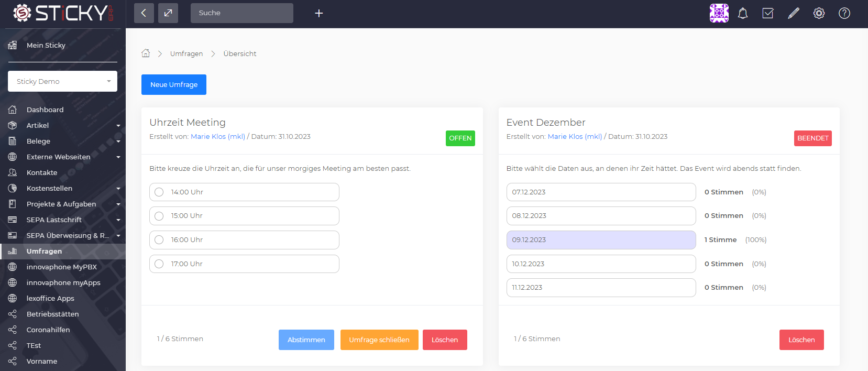Select the 14:00 Uhr radio option
Screen dimensions: 868x371
pos(159,192)
